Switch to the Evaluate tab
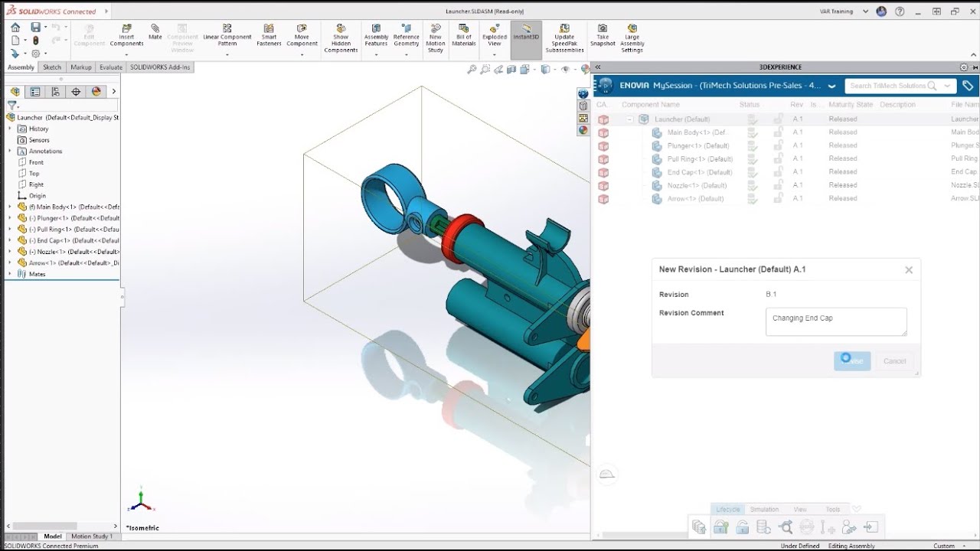Image resolution: width=980 pixels, height=551 pixels. coord(111,67)
